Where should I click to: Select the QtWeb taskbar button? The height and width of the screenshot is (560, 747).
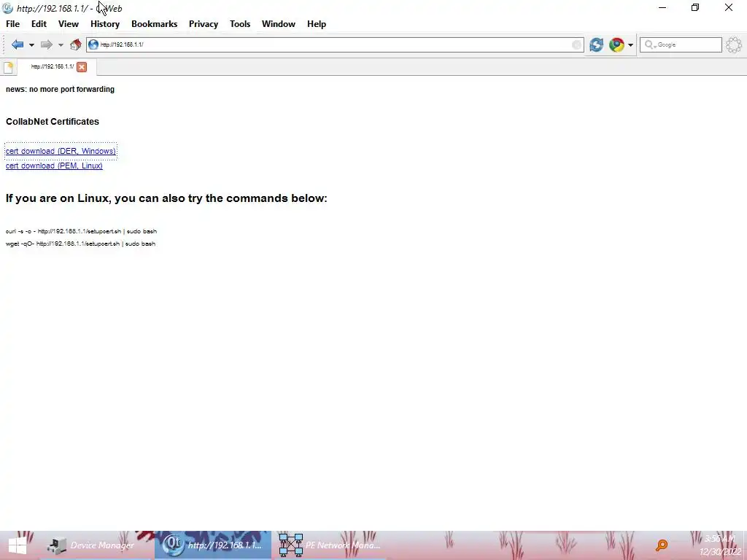click(x=213, y=545)
